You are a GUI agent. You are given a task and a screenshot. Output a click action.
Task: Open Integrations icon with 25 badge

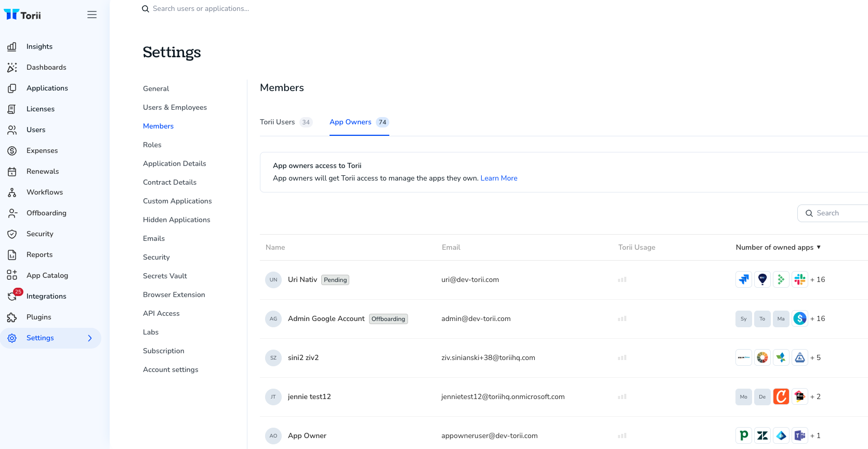pyautogui.click(x=13, y=296)
